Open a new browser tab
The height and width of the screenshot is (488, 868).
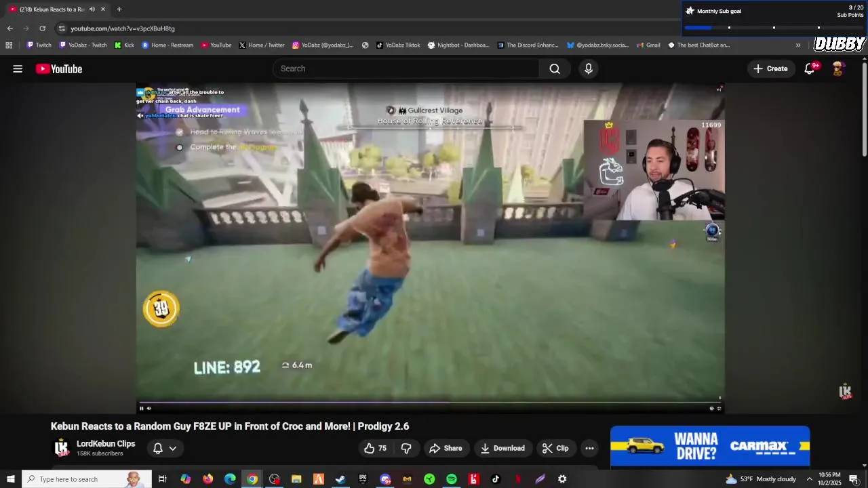pyautogui.click(x=119, y=9)
